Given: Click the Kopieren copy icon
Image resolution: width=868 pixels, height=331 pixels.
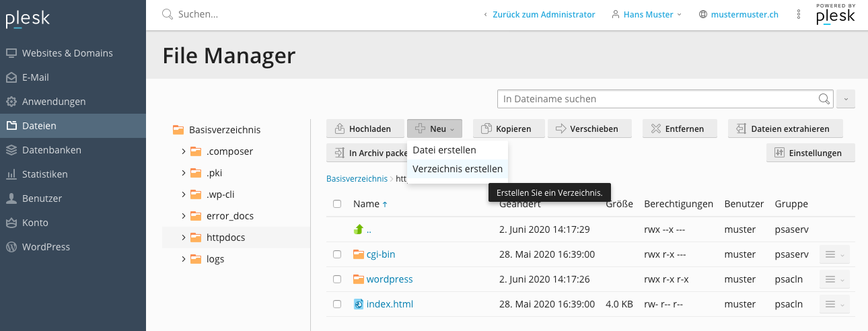Looking at the screenshot, I should [486, 128].
